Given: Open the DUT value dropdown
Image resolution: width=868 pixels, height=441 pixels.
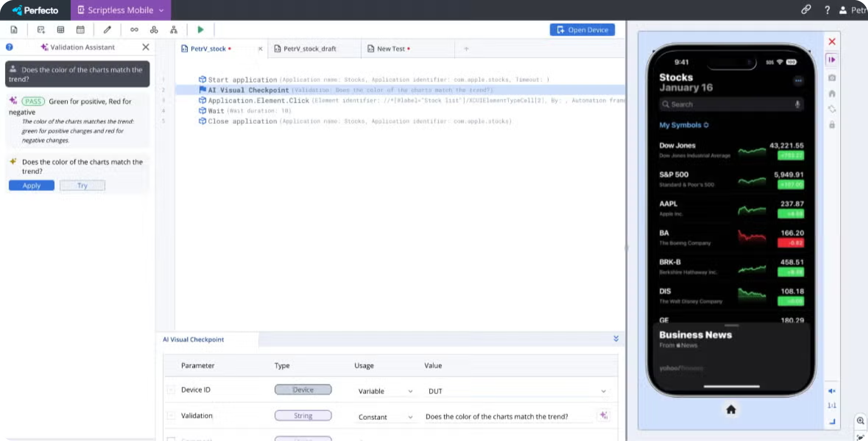Looking at the screenshot, I should tap(517, 391).
